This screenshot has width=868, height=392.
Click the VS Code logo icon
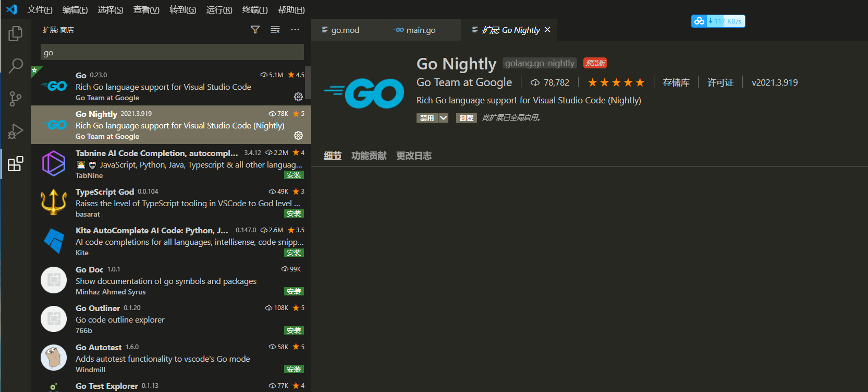coord(11,9)
